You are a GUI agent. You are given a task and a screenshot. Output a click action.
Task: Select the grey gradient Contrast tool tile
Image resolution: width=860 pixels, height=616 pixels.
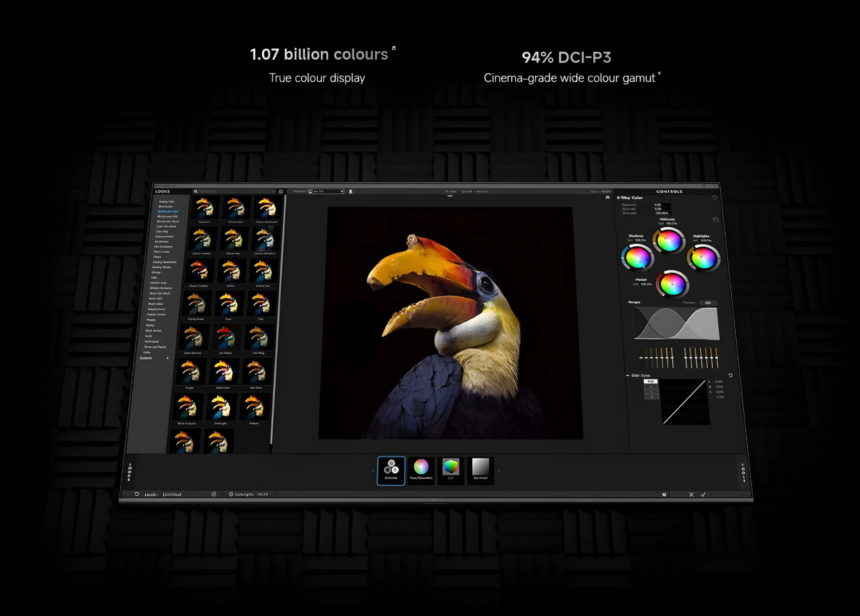pyautogui.click(x=480, y=470)
